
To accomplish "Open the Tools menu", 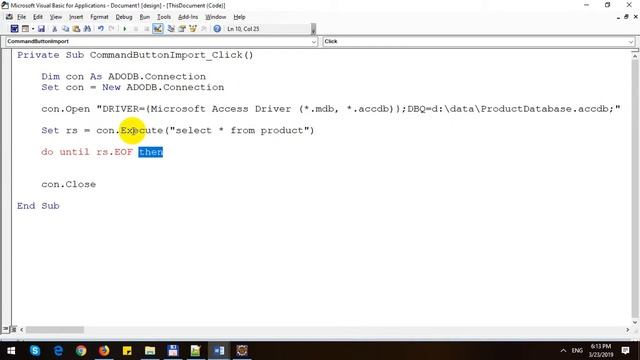I will click(x=164, y=17).
